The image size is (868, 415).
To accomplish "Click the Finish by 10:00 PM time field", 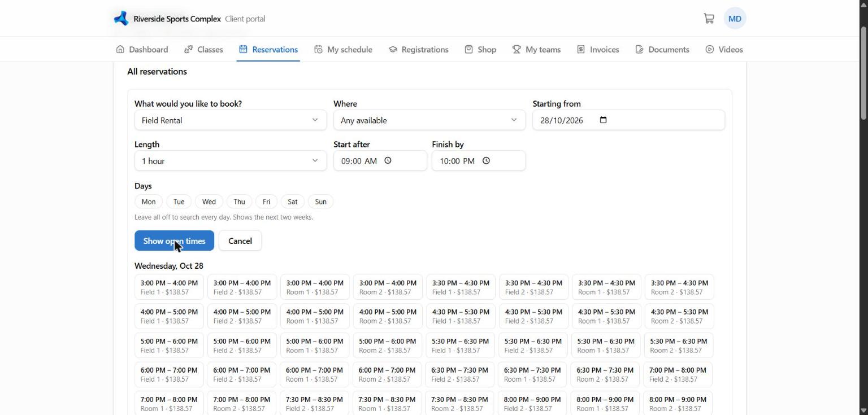I will [x=479, y=161].
